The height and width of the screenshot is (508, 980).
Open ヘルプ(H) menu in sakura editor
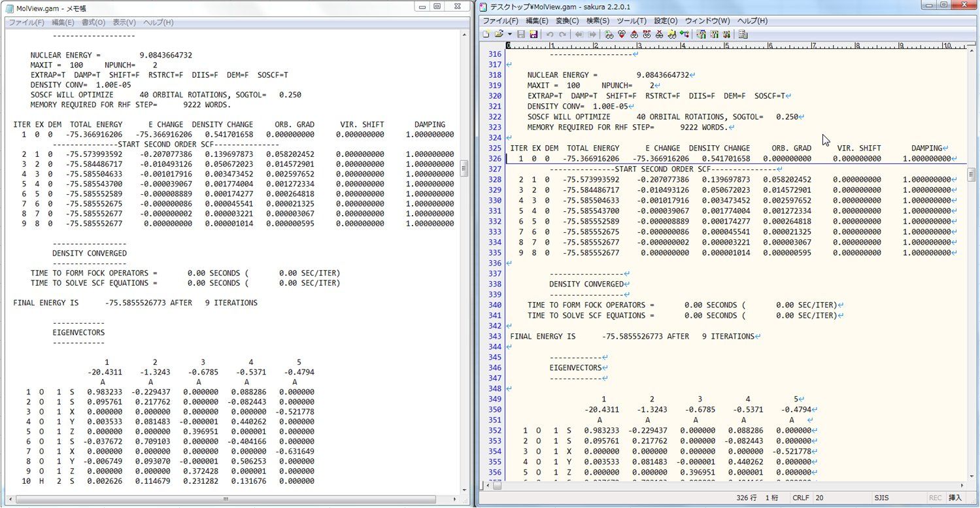coord(752,21)
